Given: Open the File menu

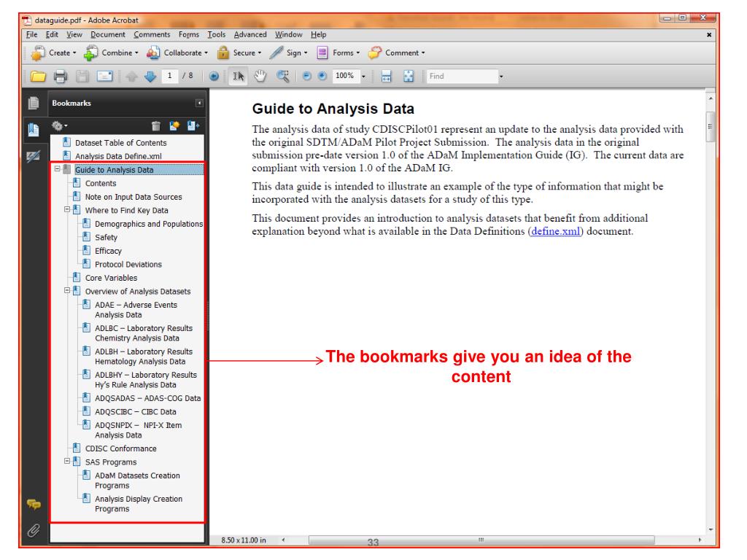Looking at the screenshot, I should (x=31, y=34).
